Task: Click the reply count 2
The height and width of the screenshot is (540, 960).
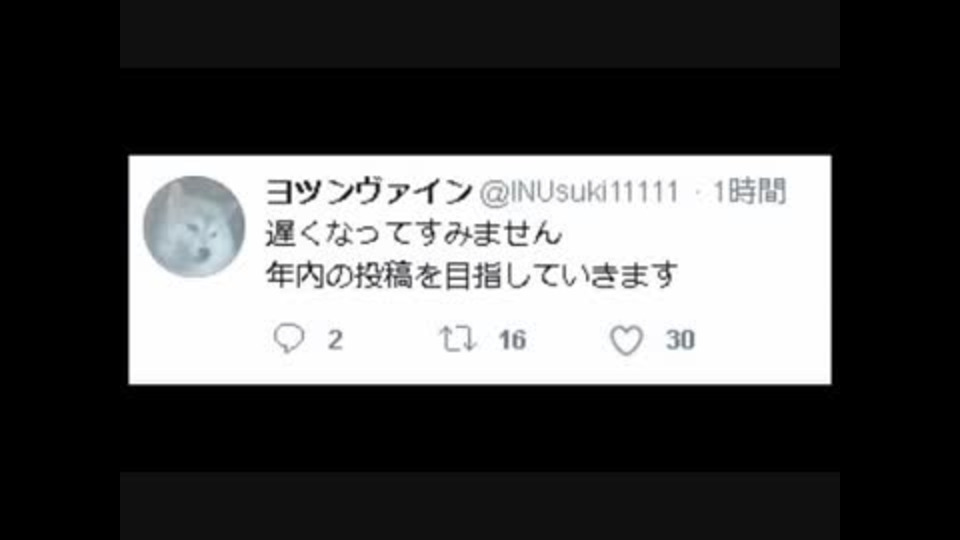Action: [x=335, y=340]
